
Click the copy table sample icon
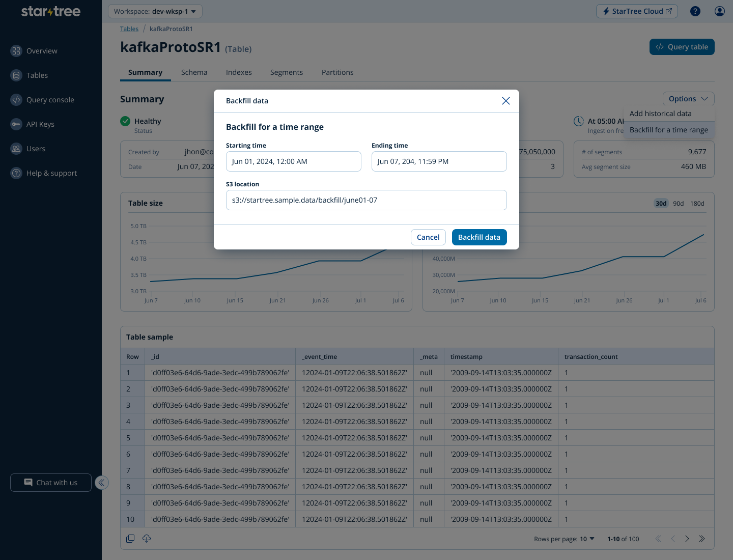pos(130,539)
